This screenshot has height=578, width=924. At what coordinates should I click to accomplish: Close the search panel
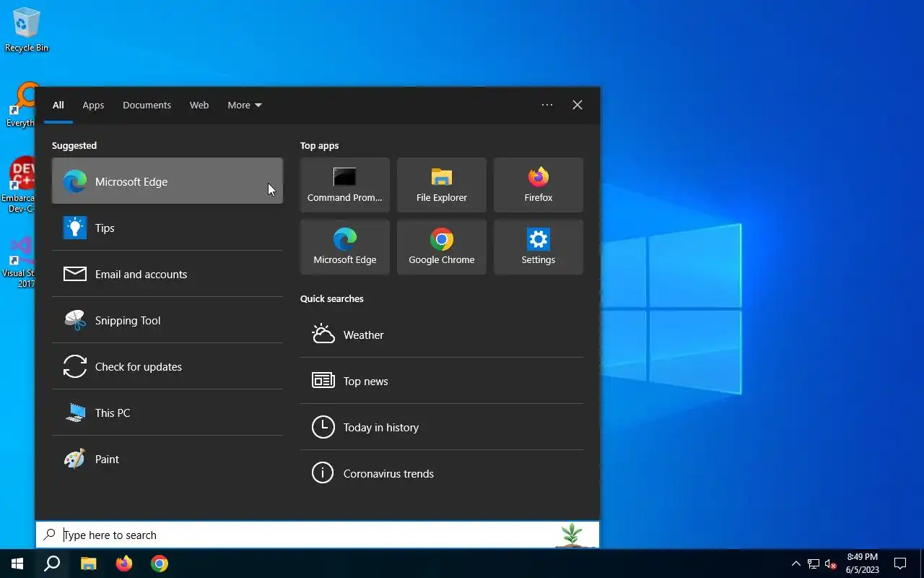(x=577, y=105)
